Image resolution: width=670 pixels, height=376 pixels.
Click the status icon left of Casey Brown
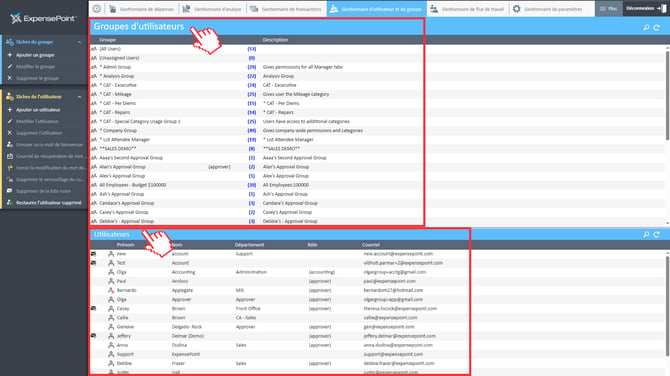pyautogui.click(x=94, y=308)
